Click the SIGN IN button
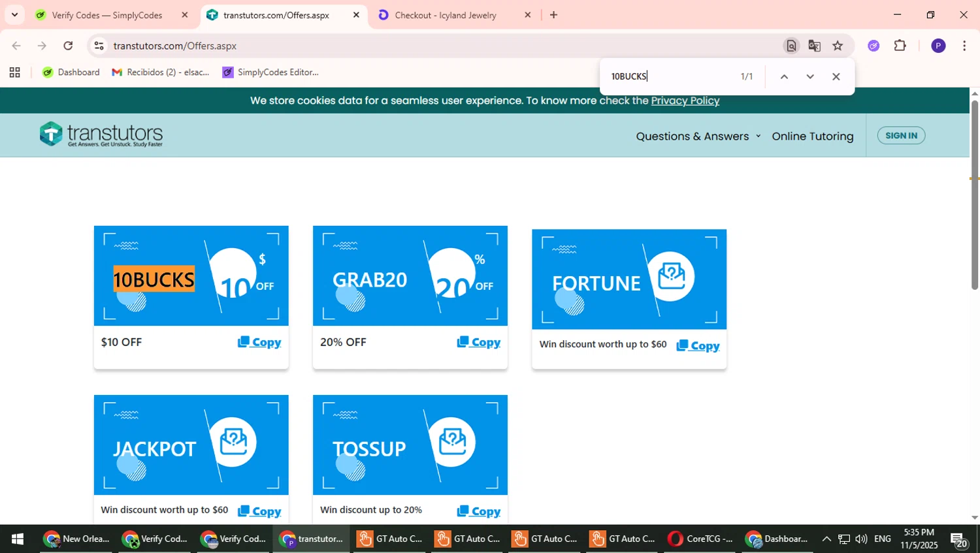 click(901, 136)
